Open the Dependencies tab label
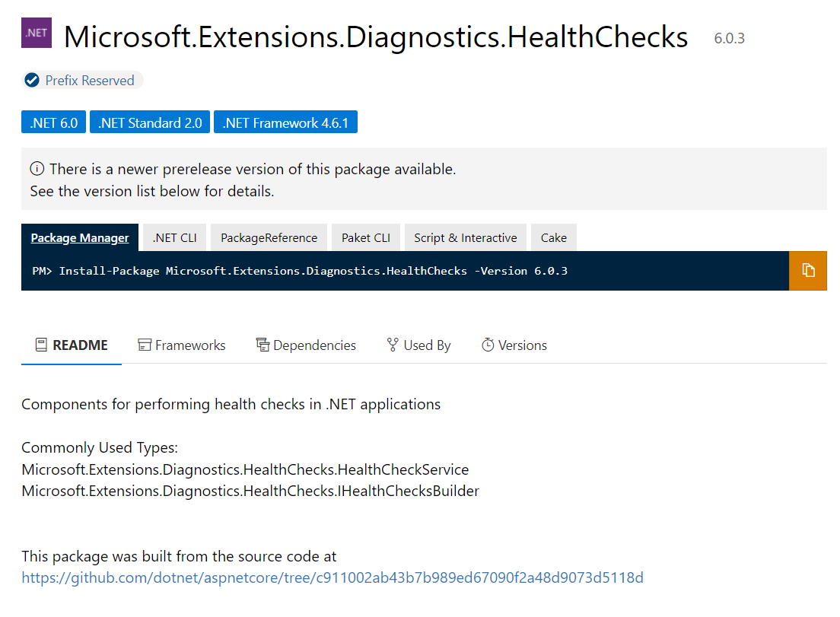The width and height of the screenshot is (840, 617). [314, 345]
